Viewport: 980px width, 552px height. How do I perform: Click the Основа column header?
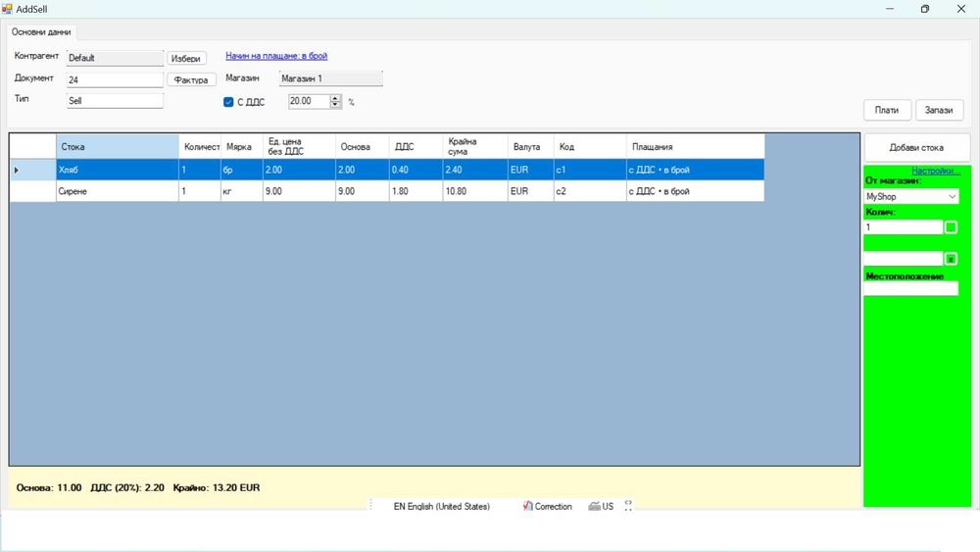(363, 146)
